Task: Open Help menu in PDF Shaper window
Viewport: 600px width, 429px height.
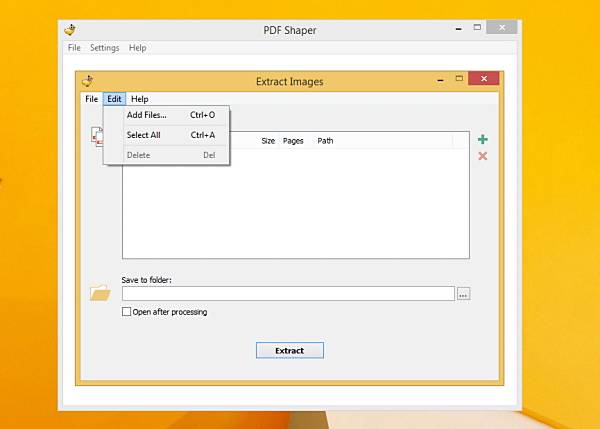Action: pos(137,48)
